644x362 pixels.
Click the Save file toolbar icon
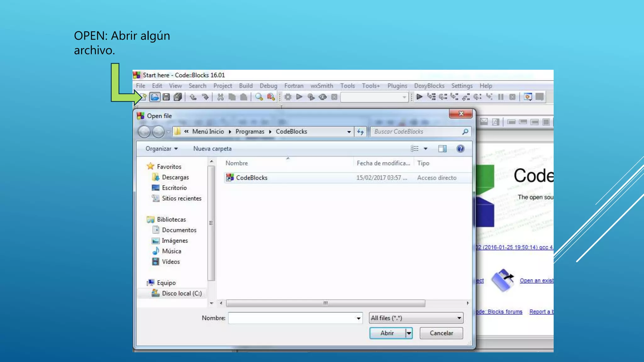tap(166, 97)
